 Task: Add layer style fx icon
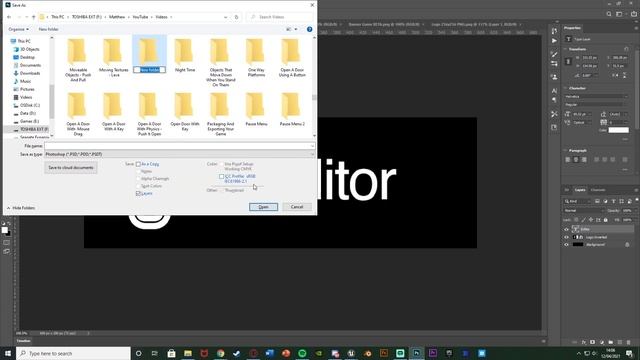tap(584, 342)
